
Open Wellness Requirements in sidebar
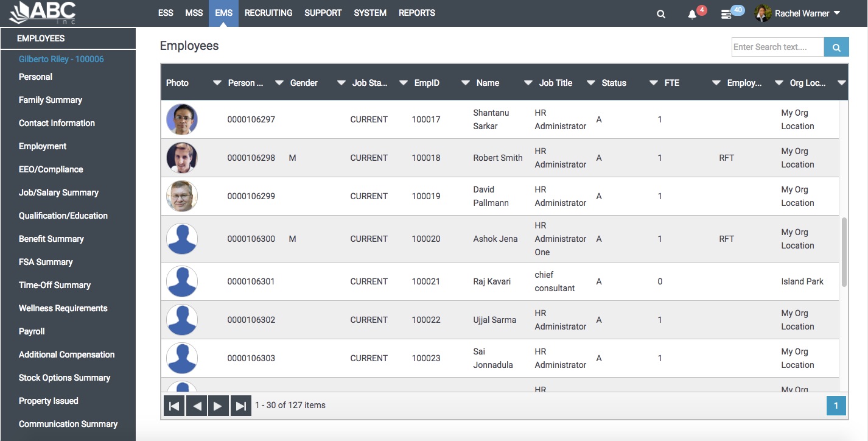point(63,308)
